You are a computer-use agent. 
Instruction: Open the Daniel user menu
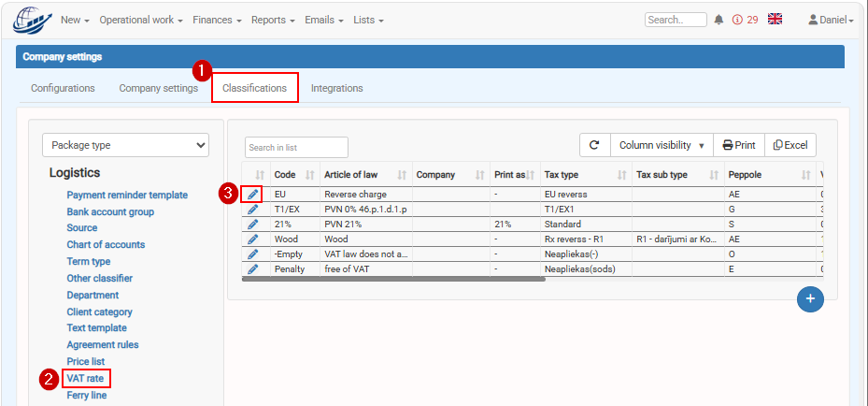click(x=831, y=20)
